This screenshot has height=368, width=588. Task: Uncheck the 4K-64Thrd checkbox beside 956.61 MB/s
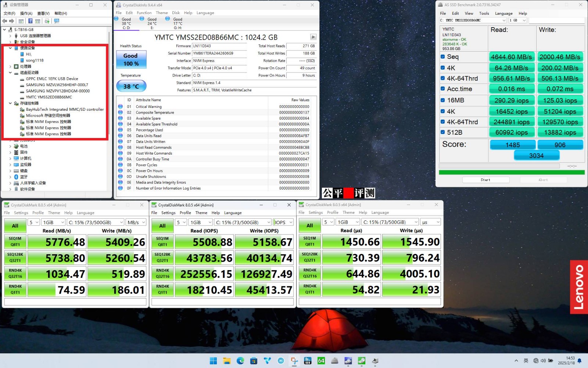click(x=443, y=78)
